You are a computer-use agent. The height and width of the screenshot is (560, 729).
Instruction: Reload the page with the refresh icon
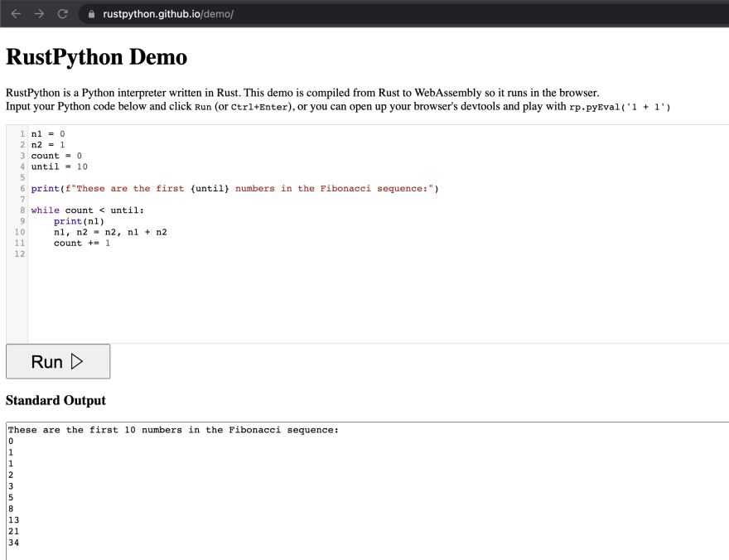(62, 14)
